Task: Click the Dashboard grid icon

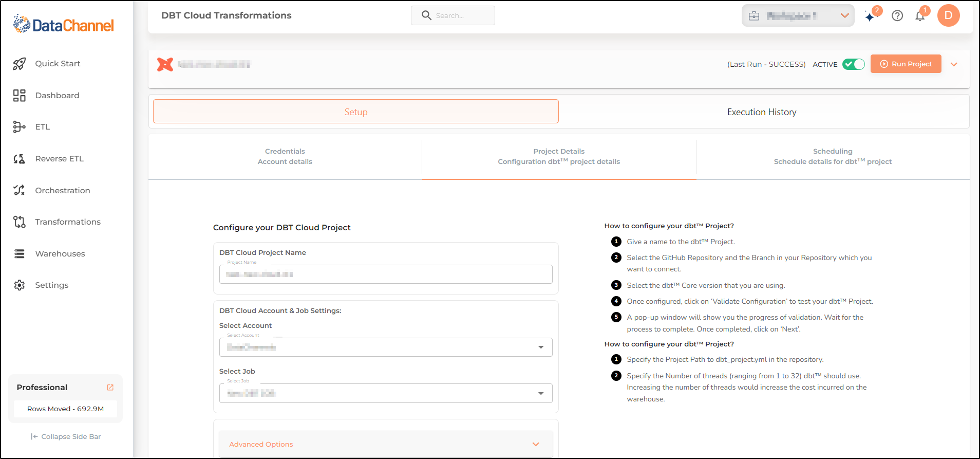Action: click(x=20, y=96)
